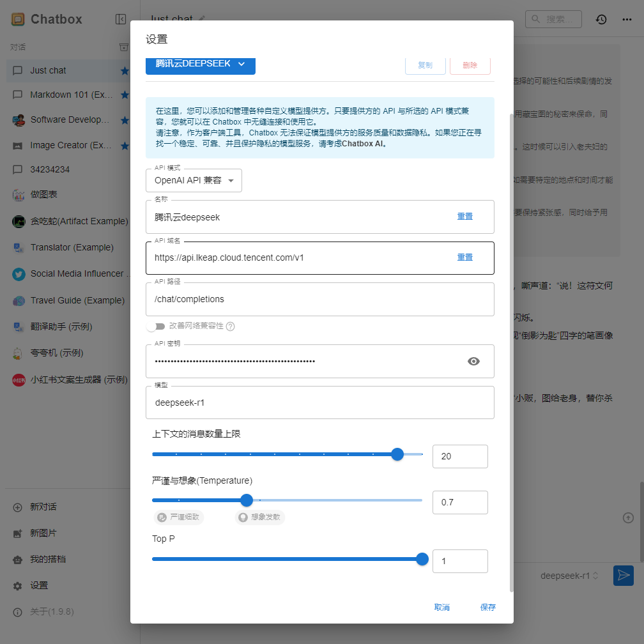This screenshot has height=644, width=644.
Task: Click the 我的搭档 robot icon
Action: click(17, 560)
